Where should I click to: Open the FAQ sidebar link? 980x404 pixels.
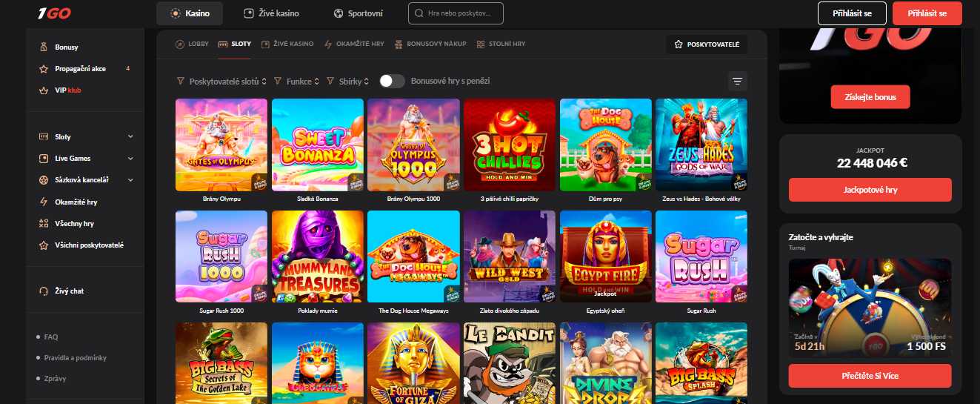click(x=51, y=337)
